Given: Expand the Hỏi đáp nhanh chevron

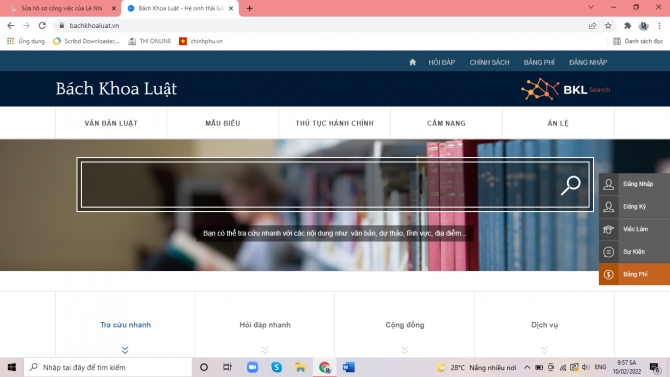Looking at the screenshot, I should (x=265, y=350).
